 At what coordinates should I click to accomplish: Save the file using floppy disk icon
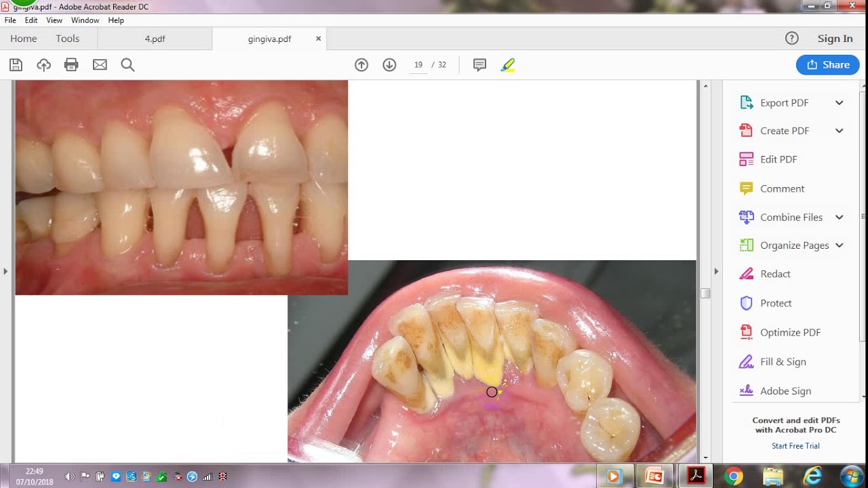point(16,65)
